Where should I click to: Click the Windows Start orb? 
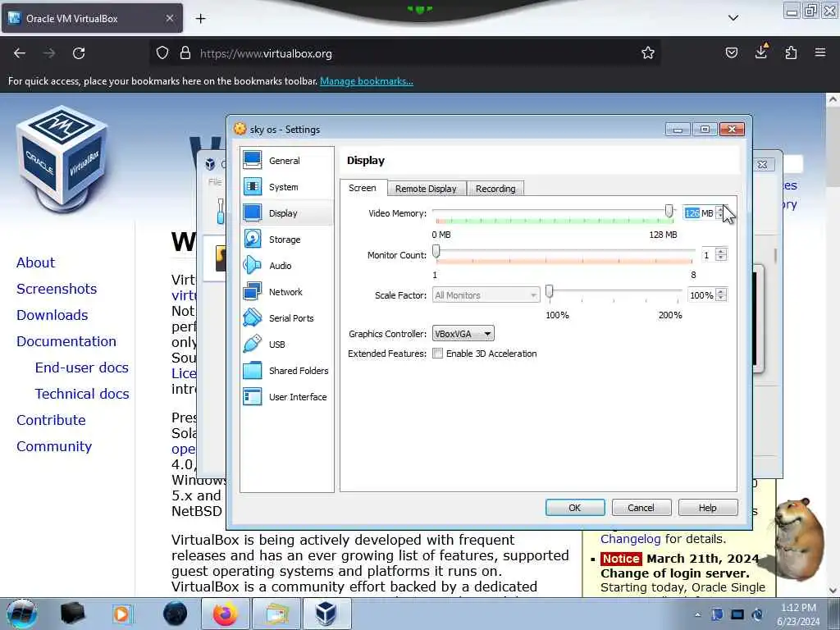coord(21,614)
